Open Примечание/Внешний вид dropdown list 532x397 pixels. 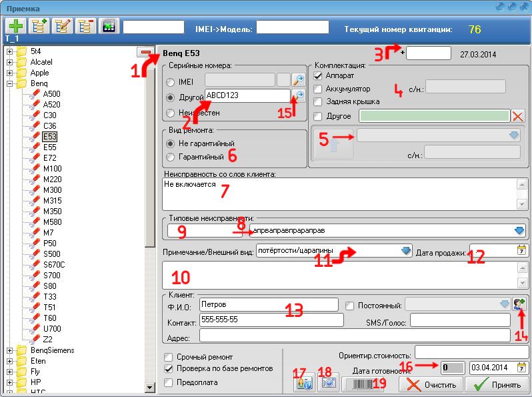(x=406, y=251)
